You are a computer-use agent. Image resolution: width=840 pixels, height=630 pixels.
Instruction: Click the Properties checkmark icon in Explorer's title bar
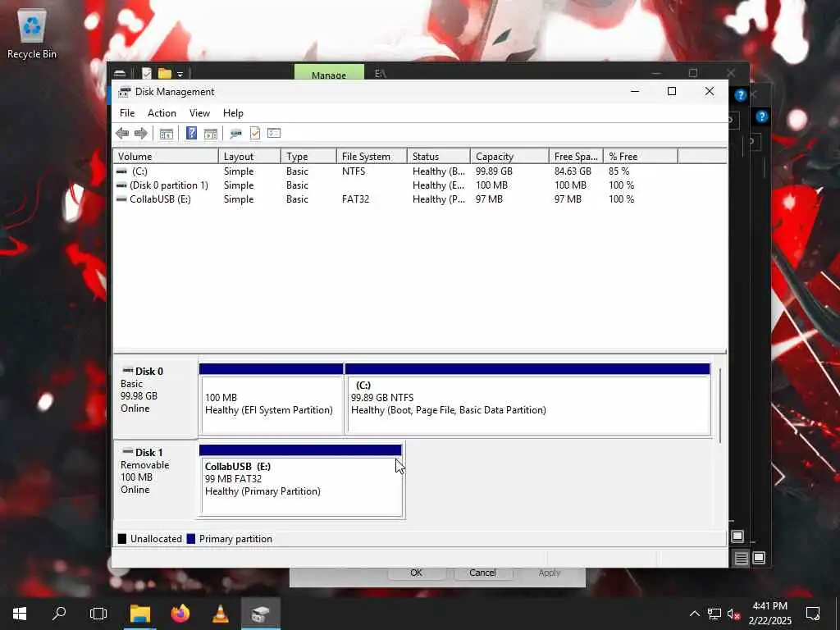pos(147,73)
